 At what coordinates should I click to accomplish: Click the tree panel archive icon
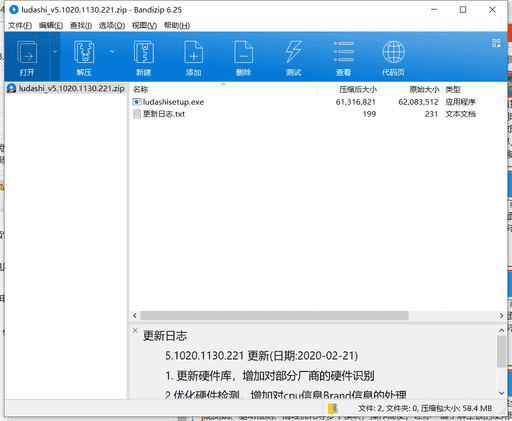coord(12,88)
